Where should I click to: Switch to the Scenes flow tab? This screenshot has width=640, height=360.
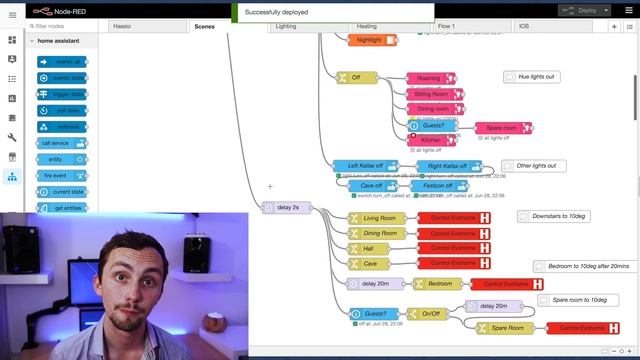click(229, 27)
